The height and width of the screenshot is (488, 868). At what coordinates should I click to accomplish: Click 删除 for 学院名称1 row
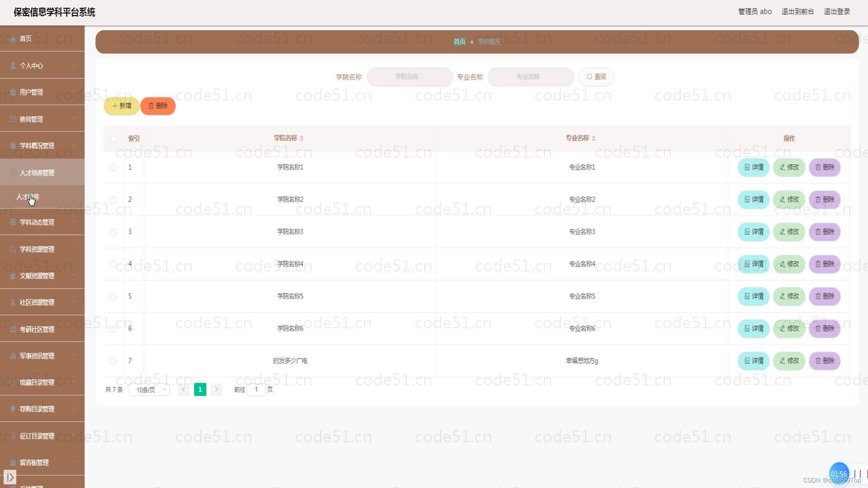coord(825,167)
